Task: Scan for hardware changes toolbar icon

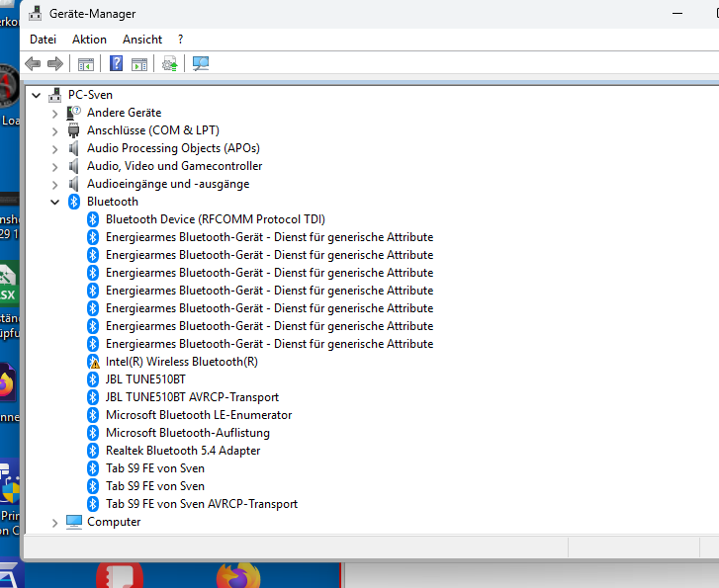Action: [201, 63]
